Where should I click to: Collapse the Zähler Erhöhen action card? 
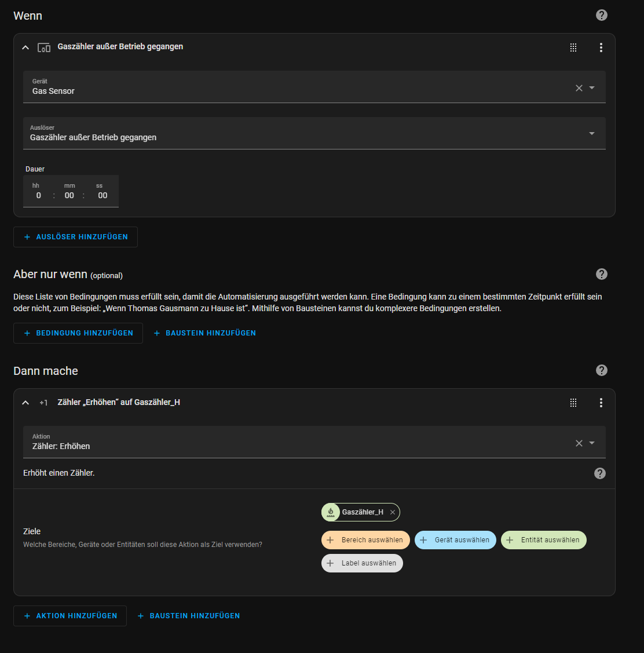pos(25,403)
